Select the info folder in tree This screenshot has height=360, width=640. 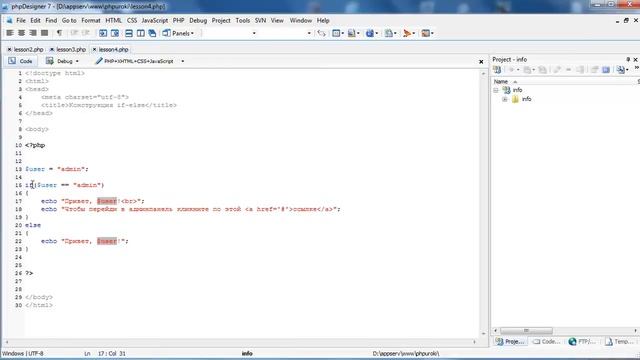tap(527, 99)
